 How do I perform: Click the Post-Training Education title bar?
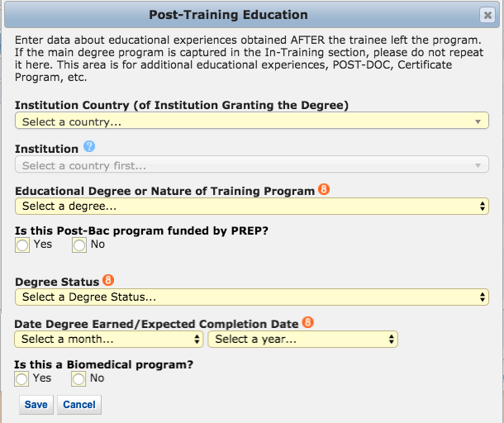pos(228,15)
